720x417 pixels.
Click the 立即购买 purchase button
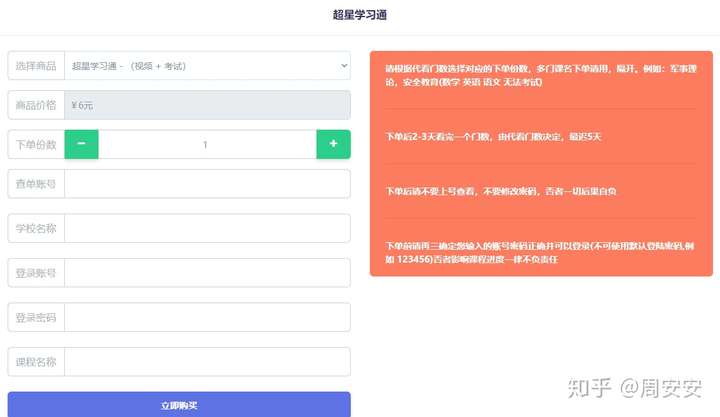(x=179, y=405)
